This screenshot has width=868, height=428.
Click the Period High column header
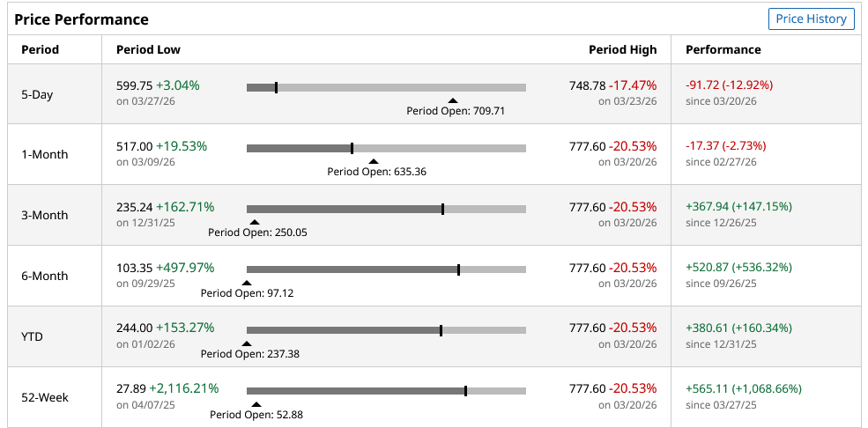(623, 49)
